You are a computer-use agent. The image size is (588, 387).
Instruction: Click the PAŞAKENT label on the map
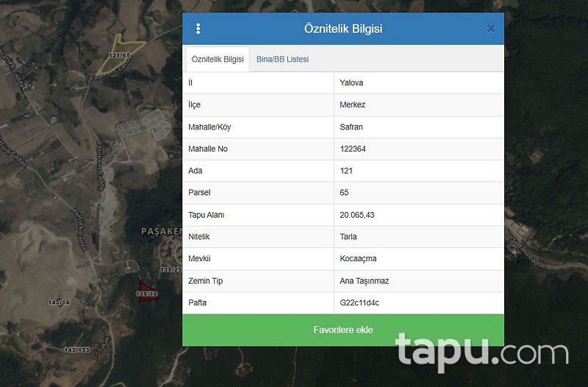click(x=161, y=231)
